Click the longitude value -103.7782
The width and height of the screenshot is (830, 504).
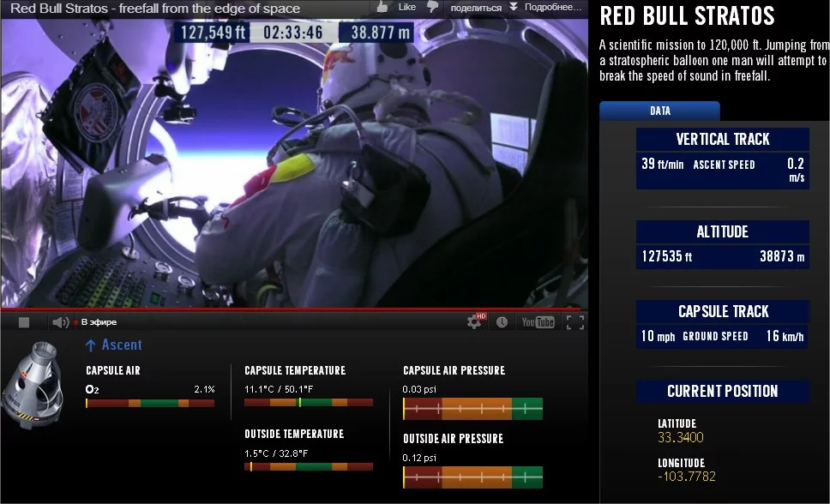click(x=687, y=476)
